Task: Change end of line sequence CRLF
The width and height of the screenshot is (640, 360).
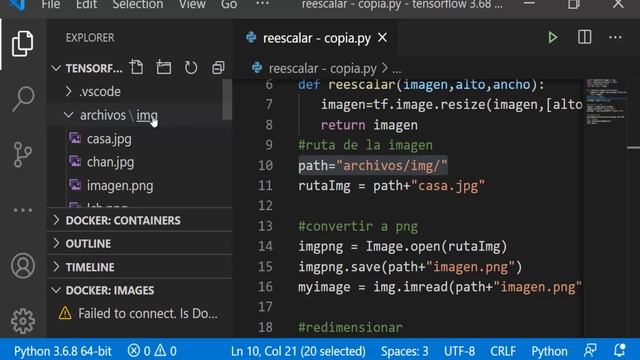Action: (503, 351)
